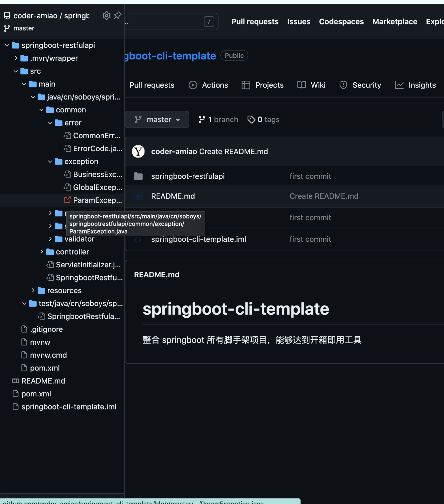Collapse the test/java/cn/soboys/sp... folder
Screen dimensions: 444x504
coord(24,303)
